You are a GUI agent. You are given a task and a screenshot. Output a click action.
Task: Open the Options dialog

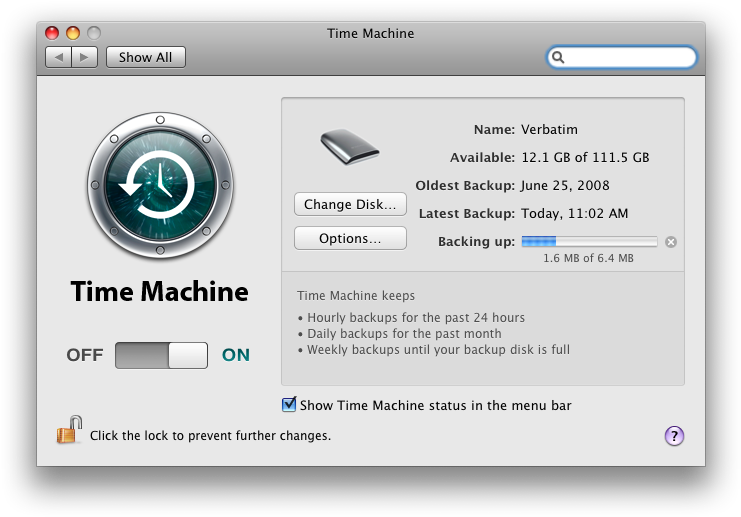(x=350, y=238)
